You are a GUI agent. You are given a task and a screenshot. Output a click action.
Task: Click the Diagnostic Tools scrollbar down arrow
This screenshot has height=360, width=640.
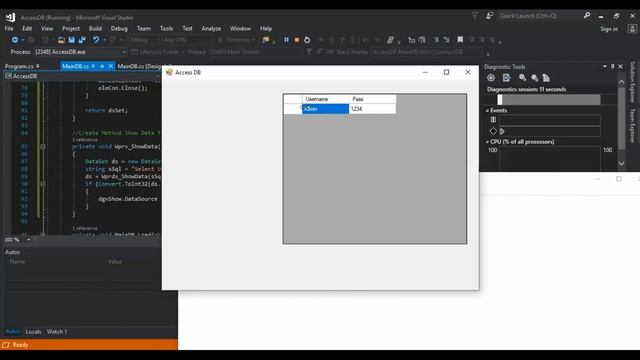(621, 164)
